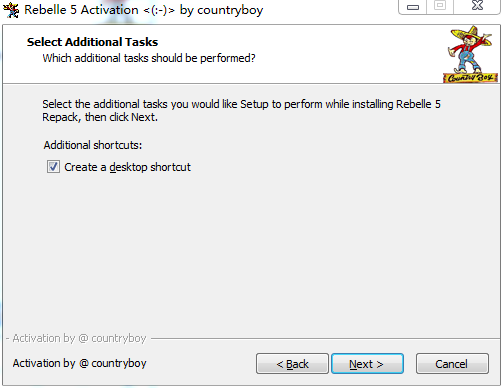This screenshot has width=503, height=388.
Task: Click the window title 'Rebelle 5 Activation' text
Action: 81,10
